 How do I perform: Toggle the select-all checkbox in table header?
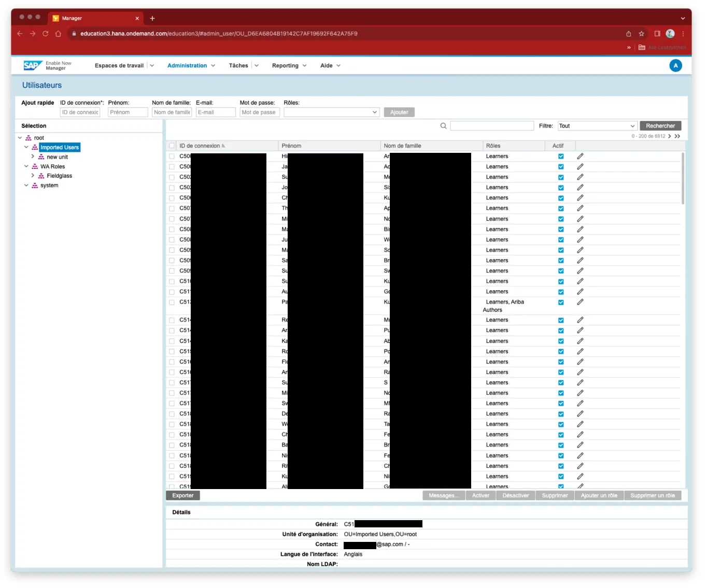pos(172,146)
